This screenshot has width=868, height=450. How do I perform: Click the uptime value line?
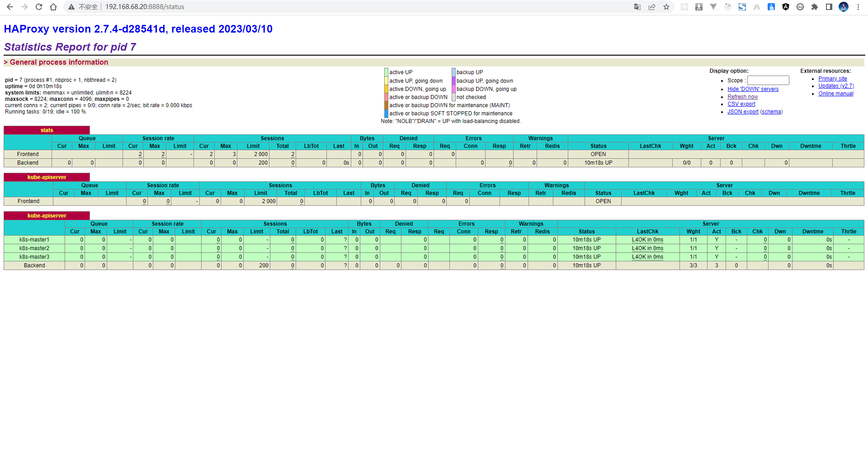(33, 86)
